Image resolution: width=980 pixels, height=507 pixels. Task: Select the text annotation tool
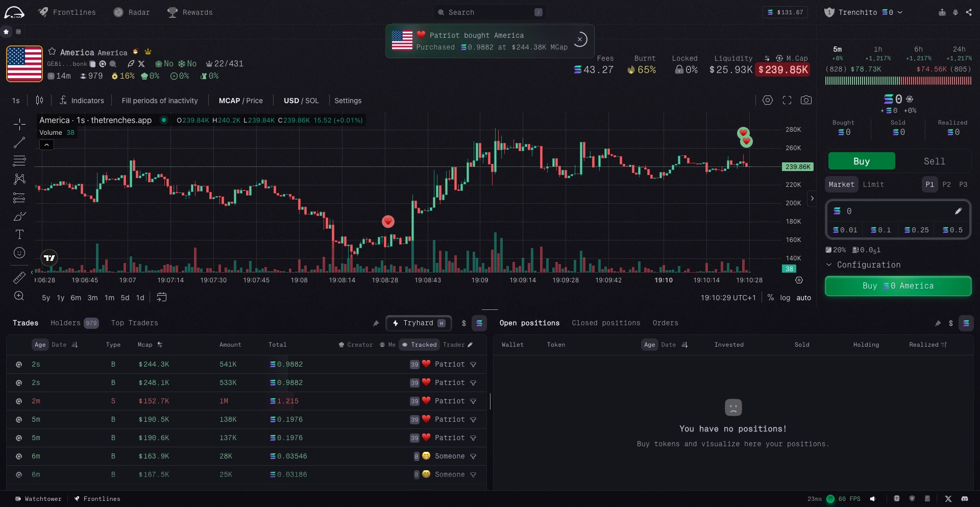19,234
